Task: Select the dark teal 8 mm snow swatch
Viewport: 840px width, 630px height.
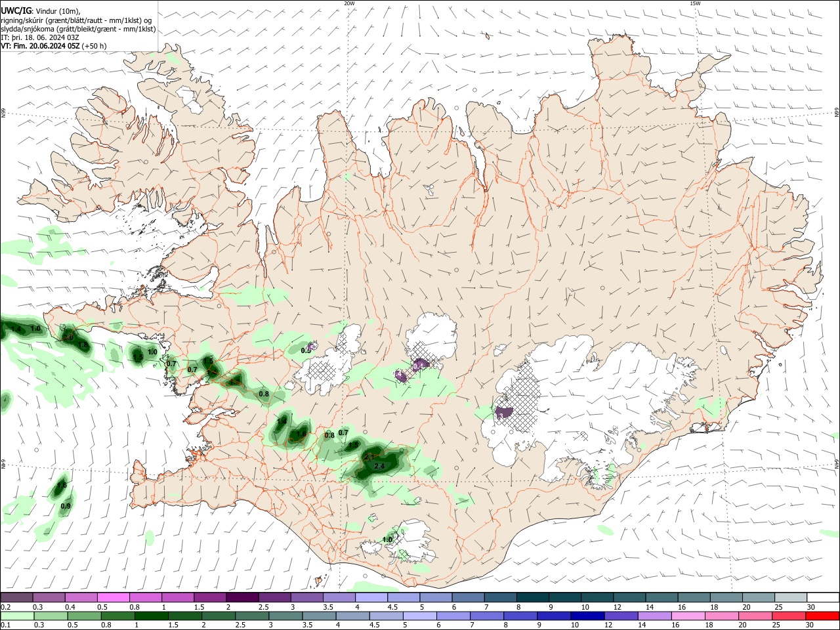Action: point(533,598)
